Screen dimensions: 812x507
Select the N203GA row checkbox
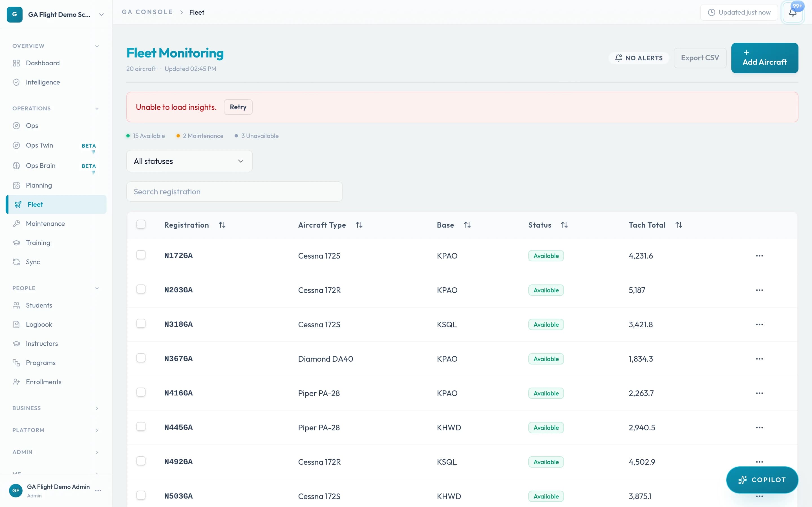point(141,289)
